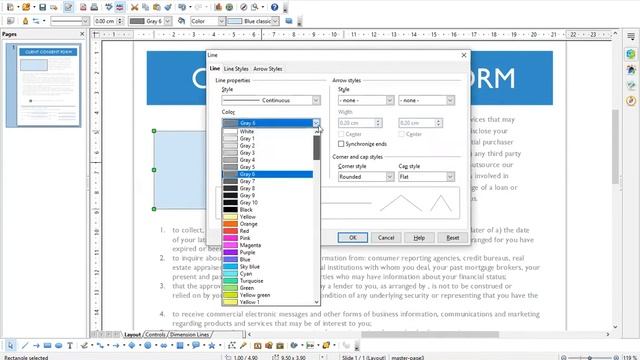
Task: Click the color list scrollbar thumb
Action: (x=317, y=148)
